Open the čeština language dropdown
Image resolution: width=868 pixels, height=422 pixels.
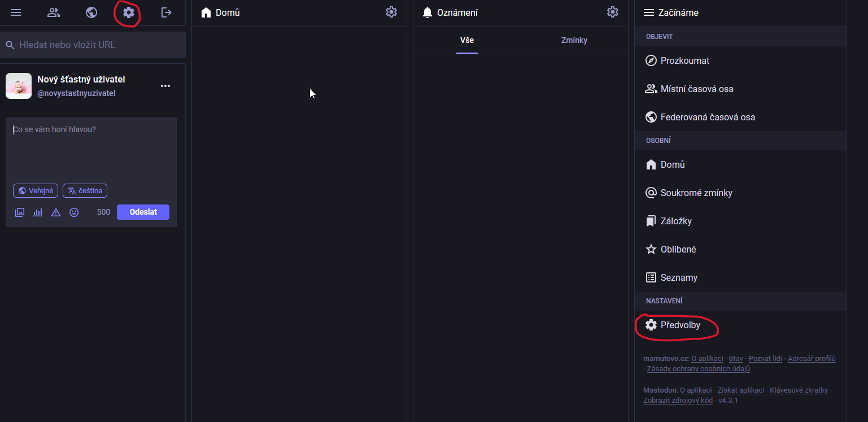85,191
